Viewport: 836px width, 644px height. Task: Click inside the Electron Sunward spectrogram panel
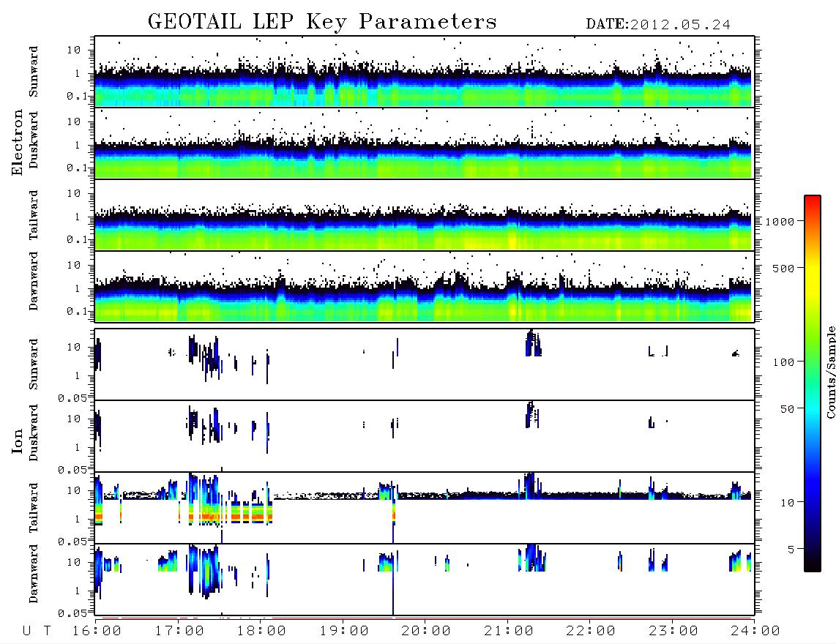pos(425,72)
